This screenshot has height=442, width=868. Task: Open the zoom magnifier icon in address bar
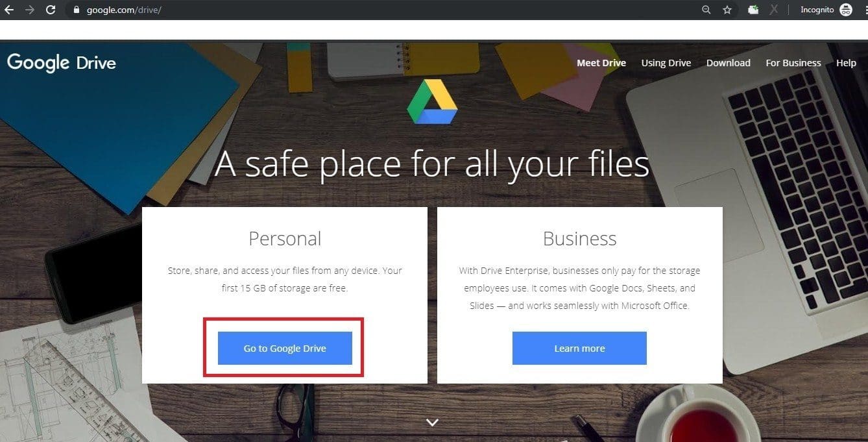[706, 10]
